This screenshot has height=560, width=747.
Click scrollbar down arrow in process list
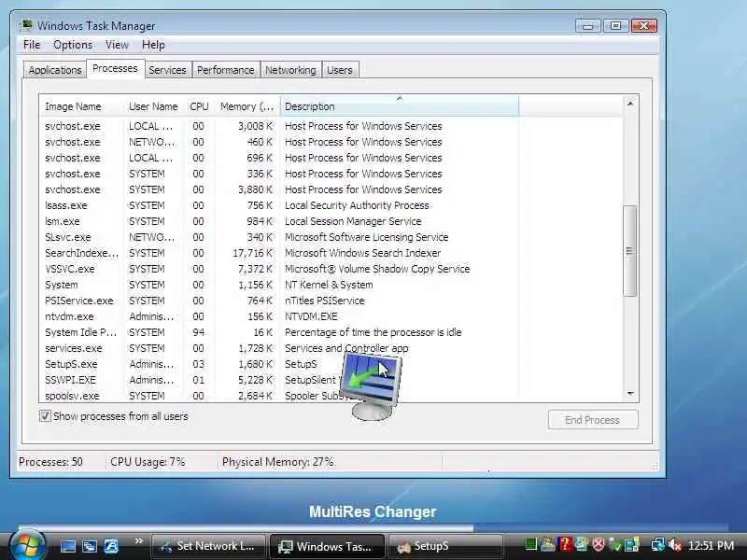point(630,394)
